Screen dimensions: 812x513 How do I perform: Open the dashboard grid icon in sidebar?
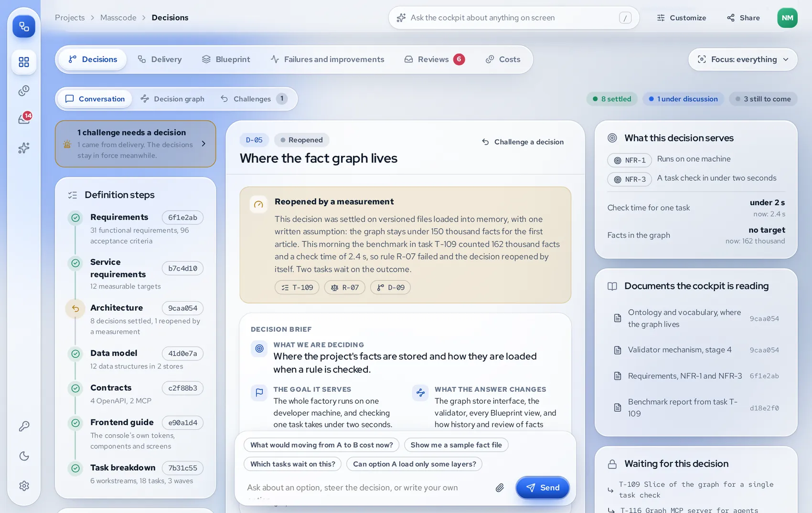coord(24,62)
